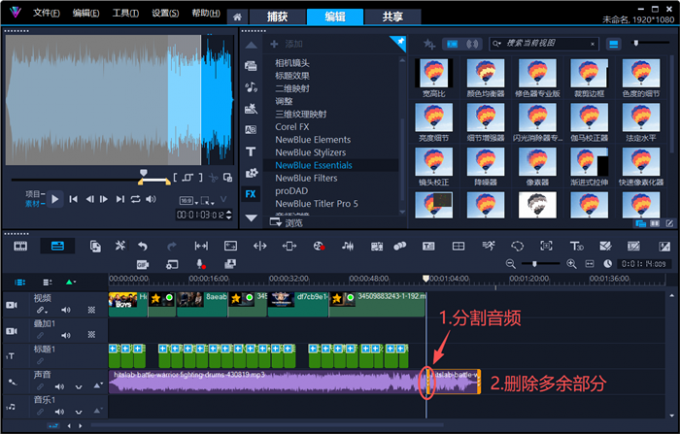Viewport: 680px width, 434px height.
Task: Zoom out the timeline
Action: tap(511, 264)
